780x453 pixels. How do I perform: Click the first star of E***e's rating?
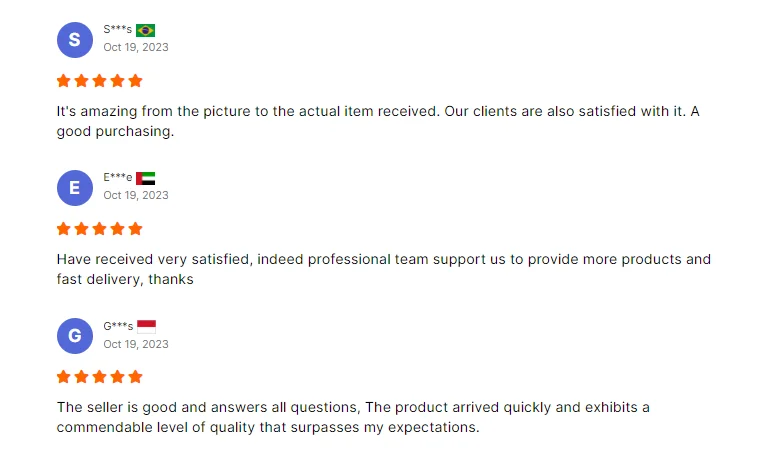tap(64, 229)
